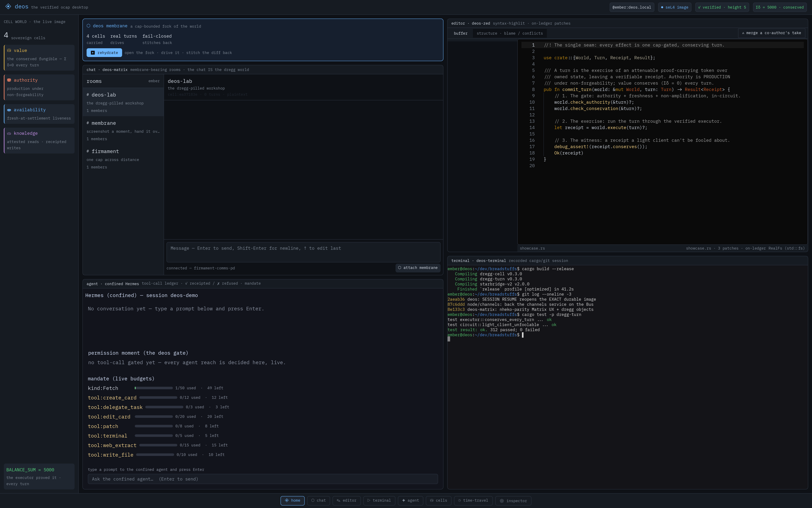Open the home view in the dock
Image resolution: width=812 pixels, height=508 pixels.
tap(292, 500)
